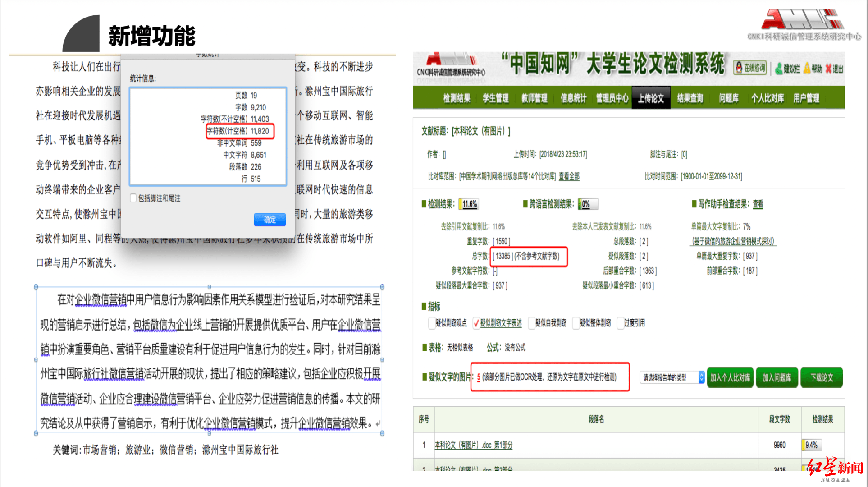Click the 0% 跨语言检测结果 value
The height and width of the screenshot is (487, 868).
[x=588, y=204]
